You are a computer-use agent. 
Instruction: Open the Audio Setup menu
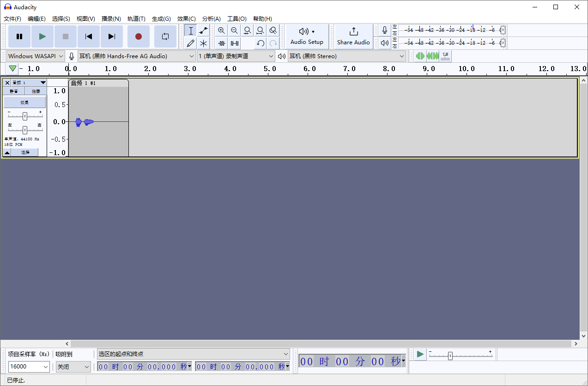[x=307, y=36]
